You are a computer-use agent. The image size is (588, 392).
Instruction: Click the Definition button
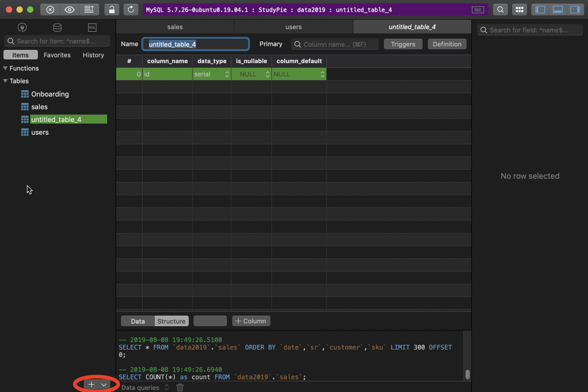pyautogui.click(x=447, y=44)
